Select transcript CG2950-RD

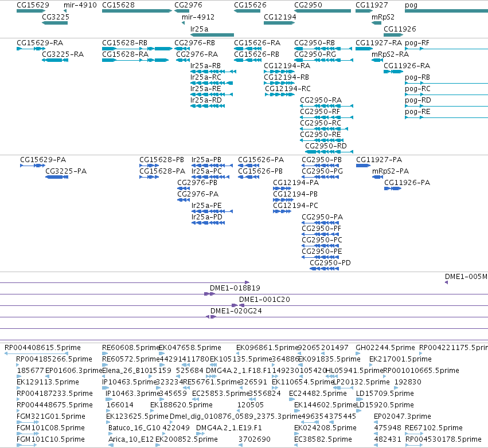pyautogui.click(x=329, y=152)
